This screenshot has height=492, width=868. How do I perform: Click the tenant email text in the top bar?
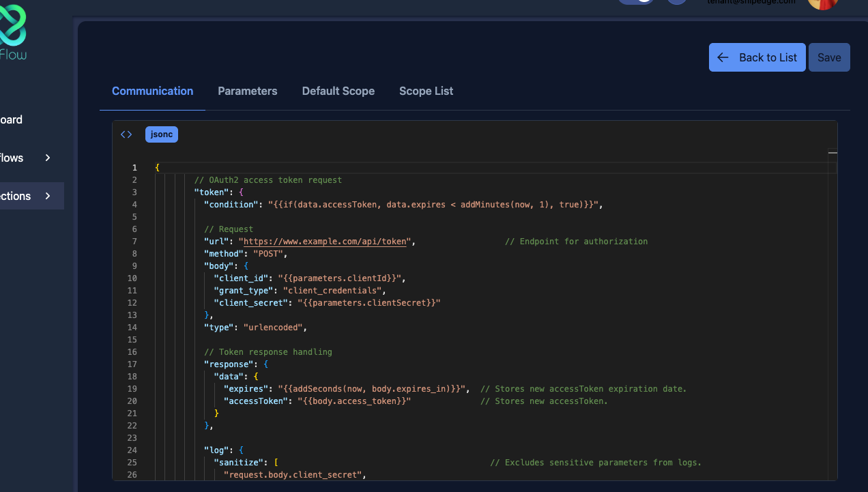click(751, 2)
